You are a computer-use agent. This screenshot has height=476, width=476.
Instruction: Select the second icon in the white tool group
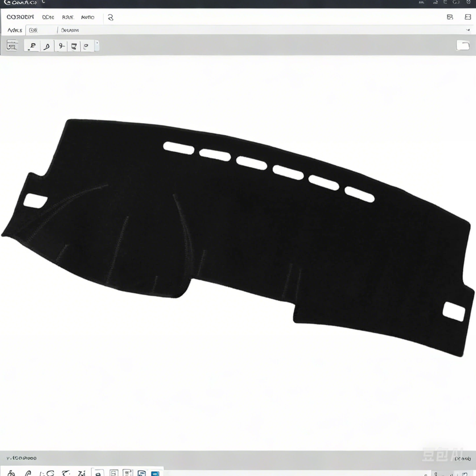(47, 46)
